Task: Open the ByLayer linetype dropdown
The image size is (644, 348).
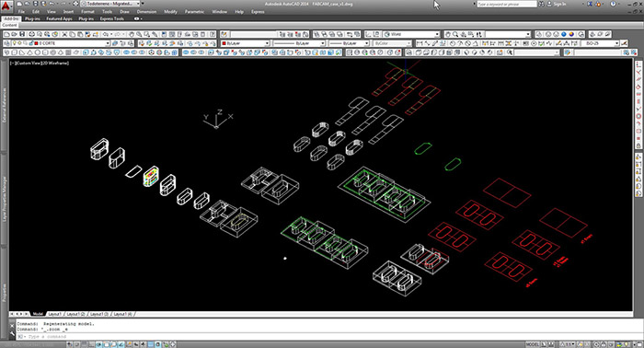Action: click(323, 43)
